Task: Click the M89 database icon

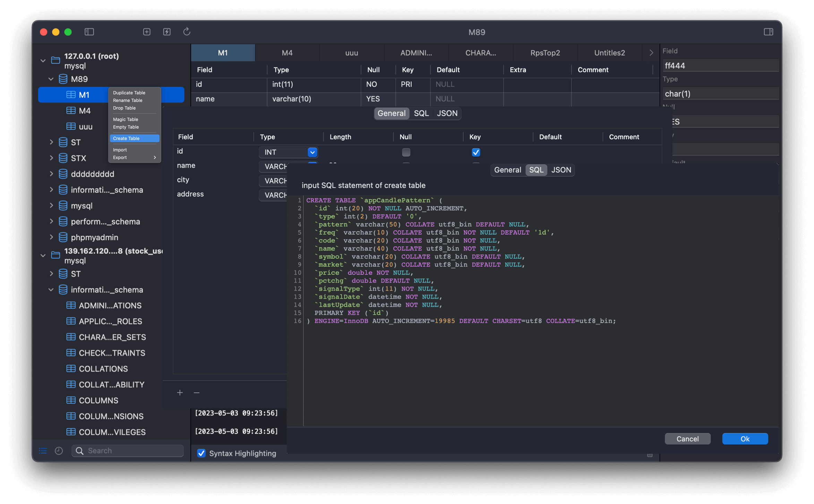Action: [x=63, y=79]
